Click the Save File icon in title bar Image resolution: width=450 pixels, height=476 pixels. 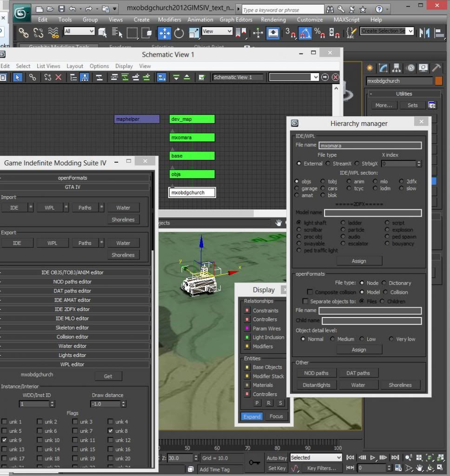tap(61, 9)
